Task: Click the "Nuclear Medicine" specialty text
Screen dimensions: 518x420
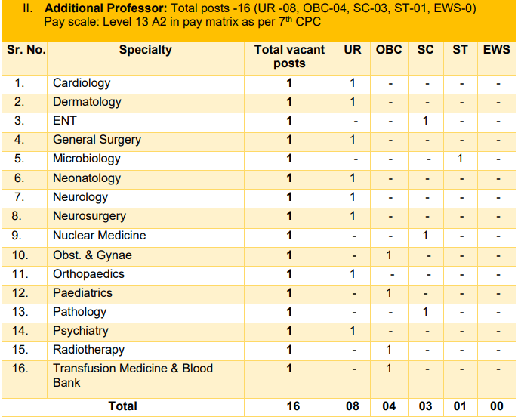Action: coord(99,235)
